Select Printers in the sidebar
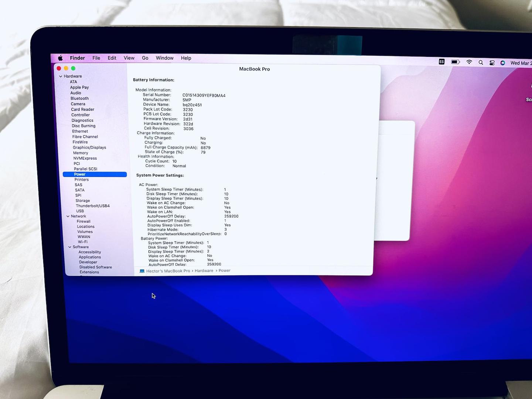Viewport: 532px width, 399px height. click(x=82, y=180)
